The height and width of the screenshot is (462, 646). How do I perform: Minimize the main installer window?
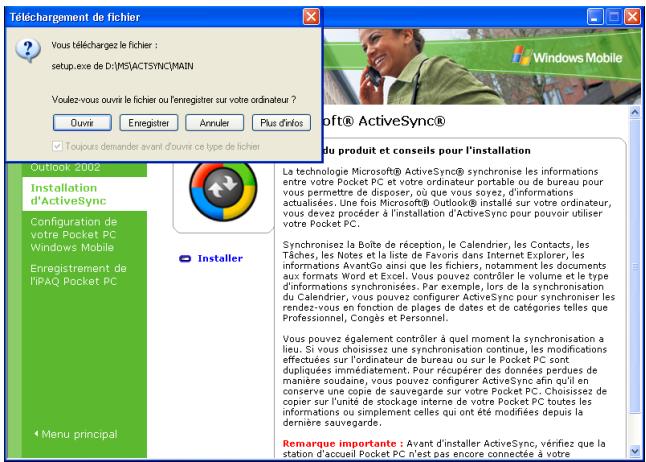[x=595, y=17]
